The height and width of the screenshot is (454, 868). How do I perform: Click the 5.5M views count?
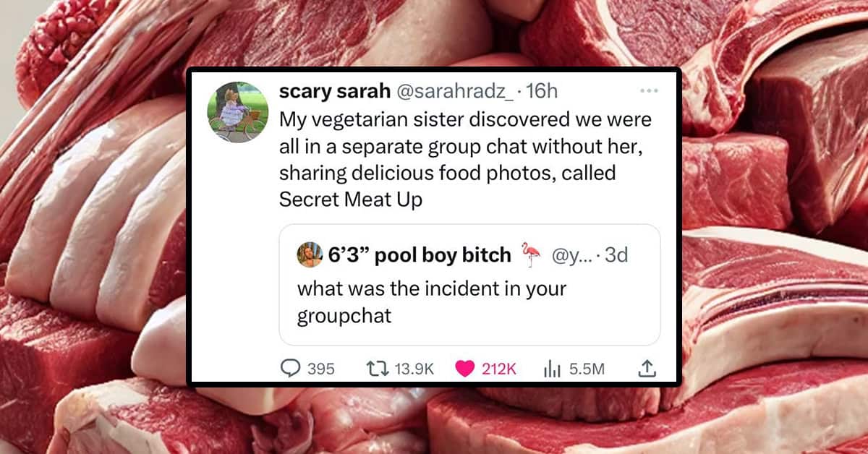coord(587,369)
